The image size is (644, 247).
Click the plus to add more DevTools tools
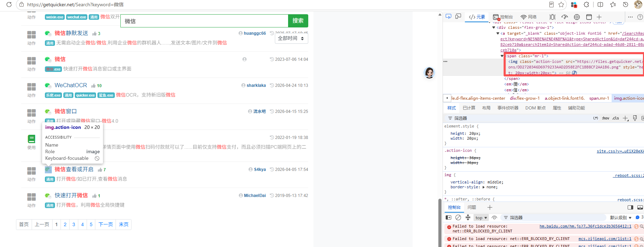599,17
